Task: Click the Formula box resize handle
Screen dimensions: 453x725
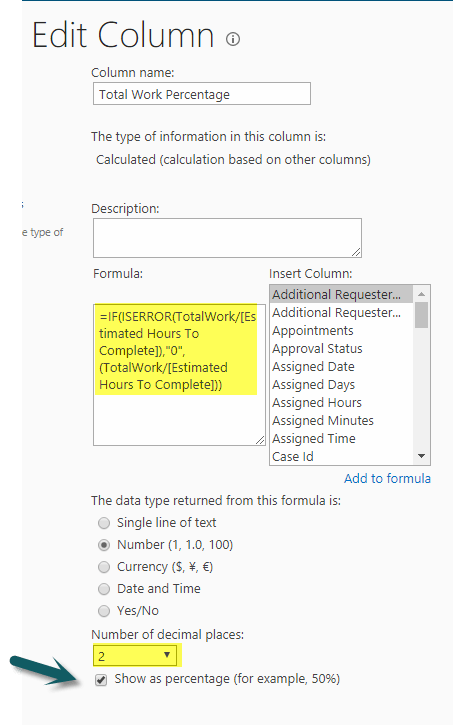Action: [x=260, y=440]
